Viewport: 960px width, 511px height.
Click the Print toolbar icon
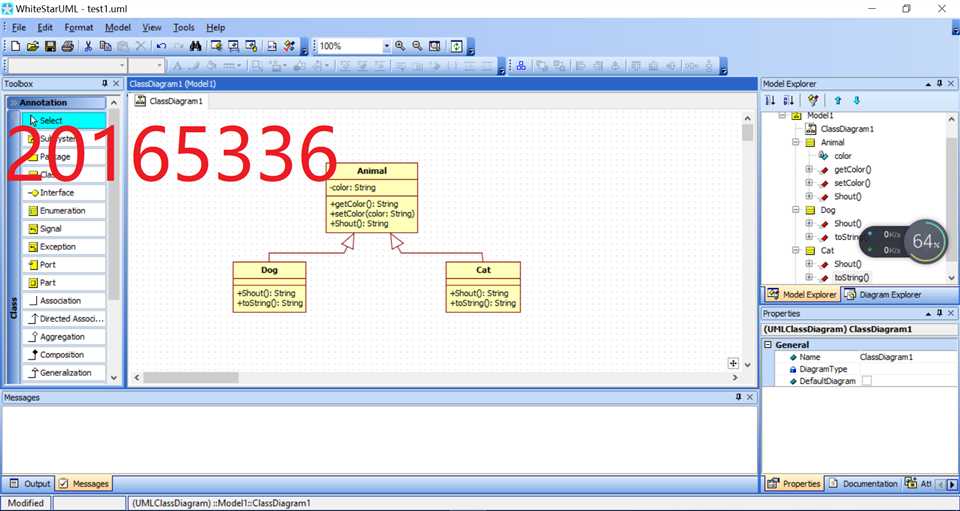tap(68, 46)
